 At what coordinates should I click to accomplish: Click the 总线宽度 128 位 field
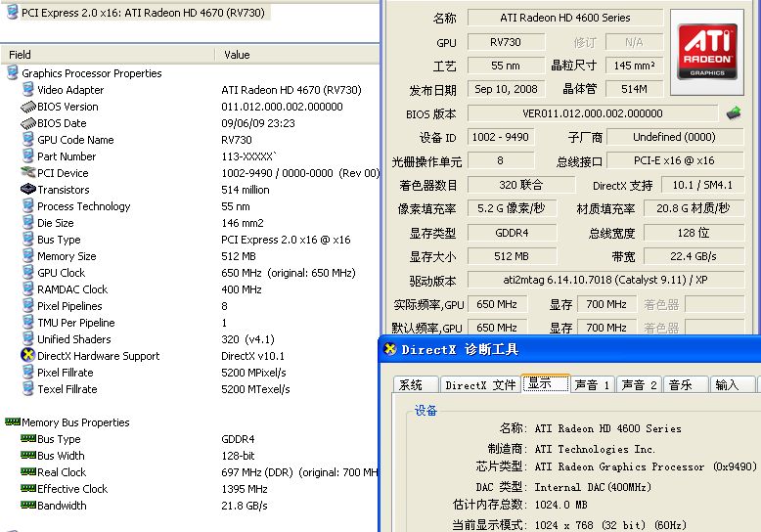[694, 233]
